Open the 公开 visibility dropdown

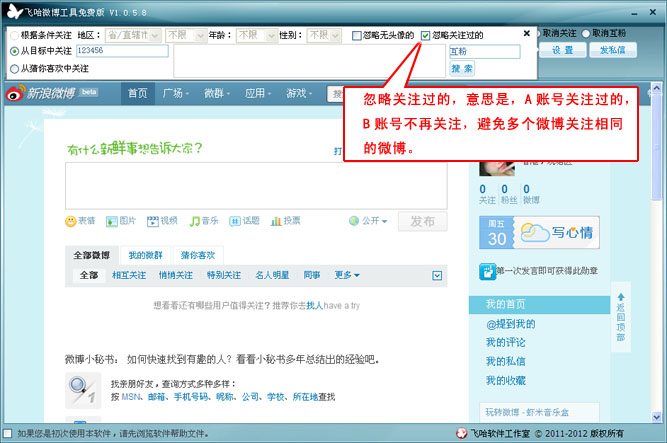[368, 221]
